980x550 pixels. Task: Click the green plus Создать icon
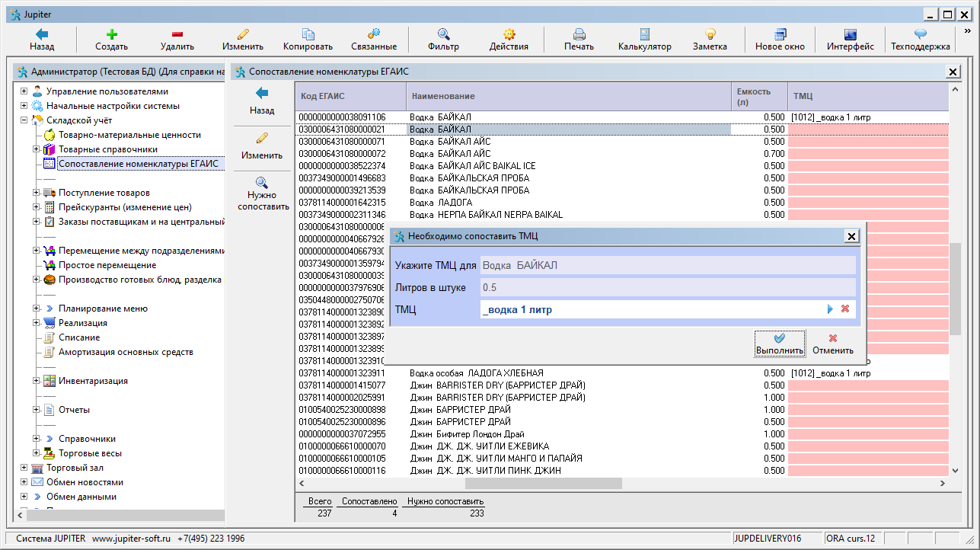click(x=112, y=34)
